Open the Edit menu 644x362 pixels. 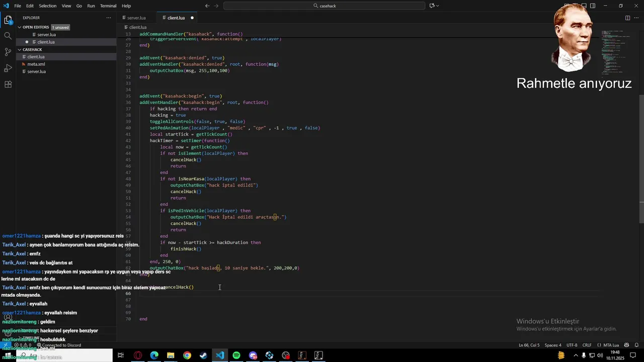pos(30,6)
